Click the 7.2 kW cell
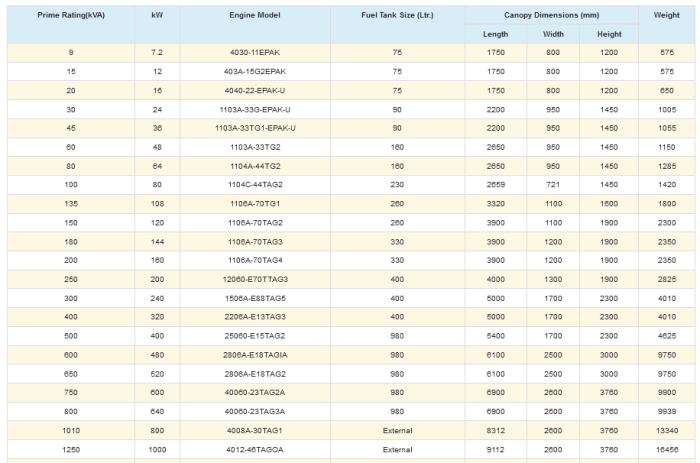This screenshot has width=700, height=463. click(x=157, y=53)
